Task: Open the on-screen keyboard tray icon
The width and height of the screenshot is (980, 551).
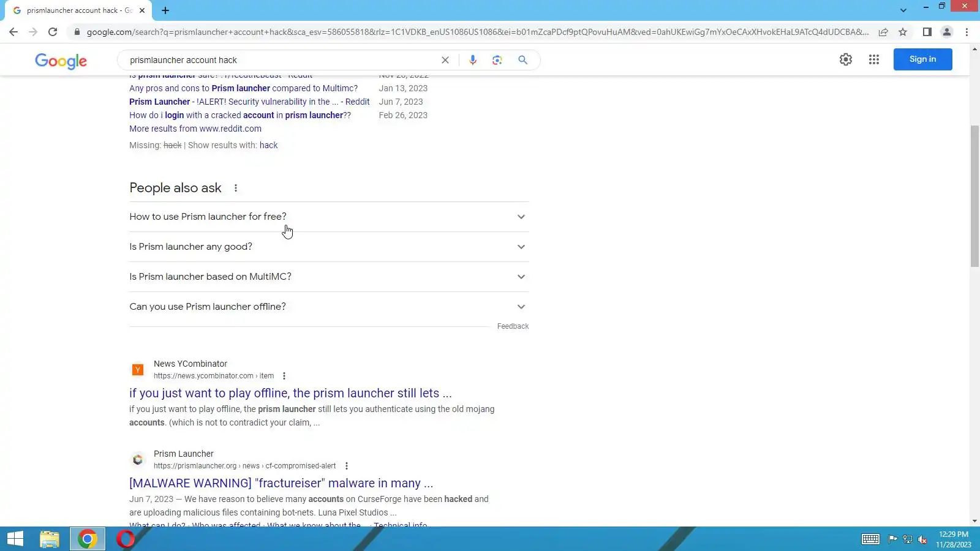Action: point(870,539)
